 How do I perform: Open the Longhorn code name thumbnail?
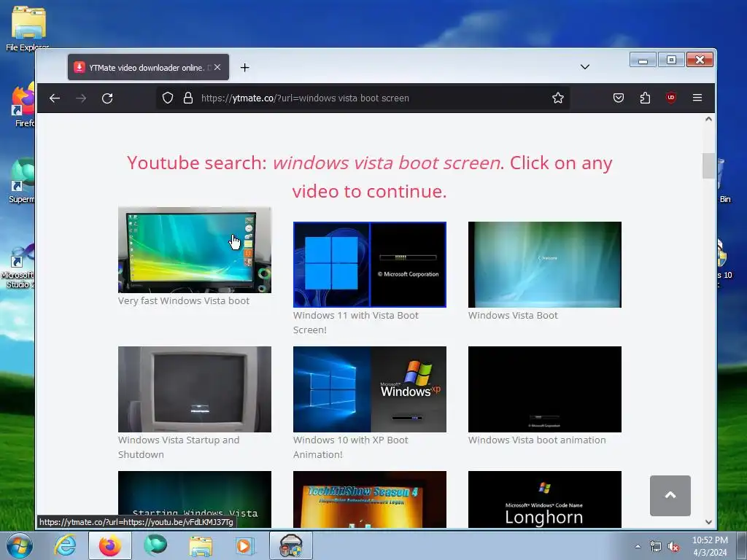click(544, 499)
